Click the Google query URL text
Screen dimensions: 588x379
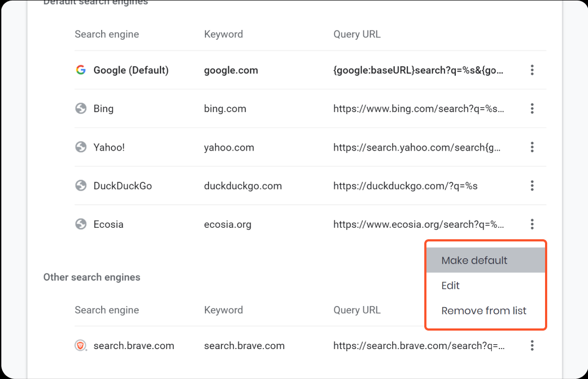click(x=418, y=71)
